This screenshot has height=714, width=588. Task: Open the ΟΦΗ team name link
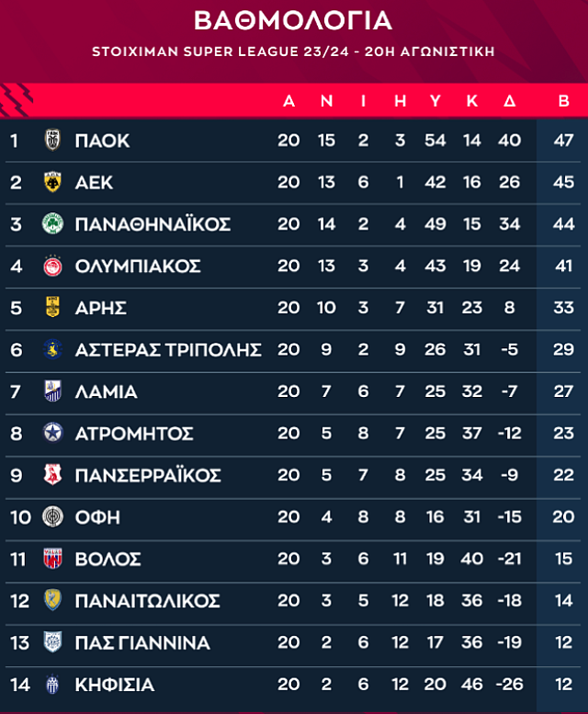pyautogui.click(x=97, y=517)
